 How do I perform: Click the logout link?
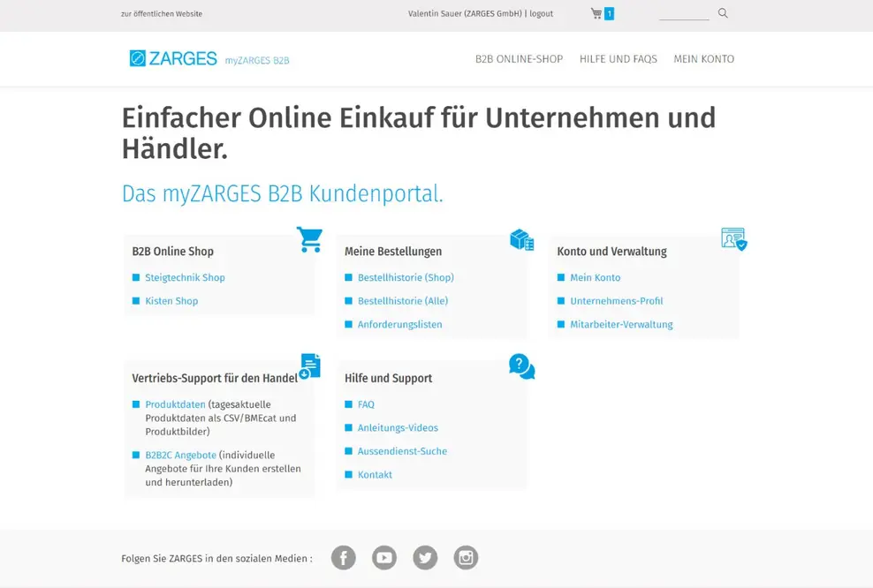(541, 14)
